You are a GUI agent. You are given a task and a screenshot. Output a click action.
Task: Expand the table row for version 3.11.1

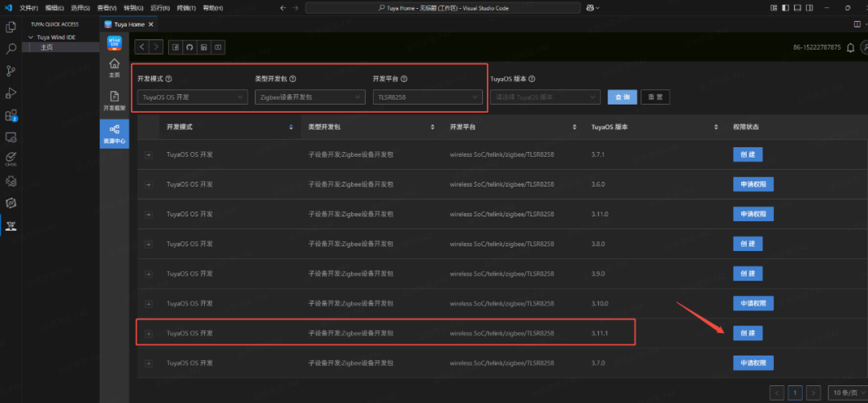coord(149,333)
